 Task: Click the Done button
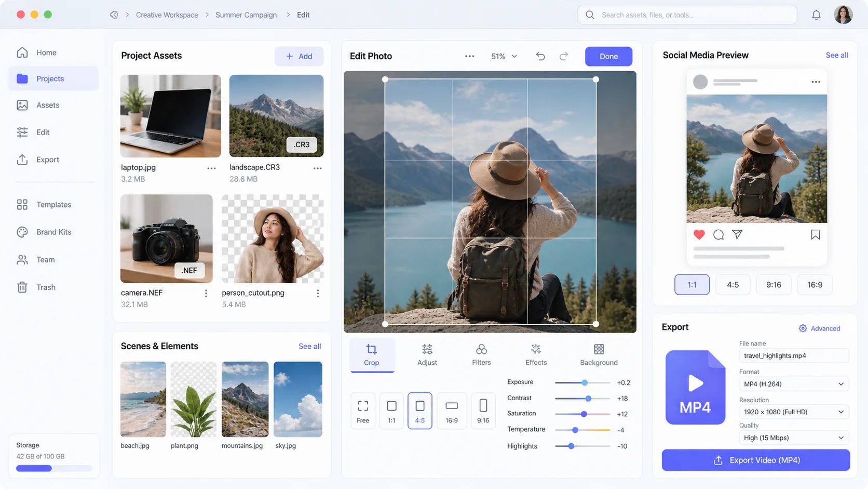click(x=608, y=56)
